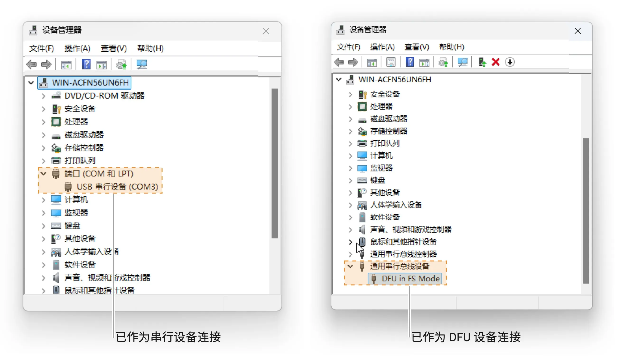Collapse 端口 (COM 和 LPT) node
Screen dimensions: 618x364
(43, 174)
